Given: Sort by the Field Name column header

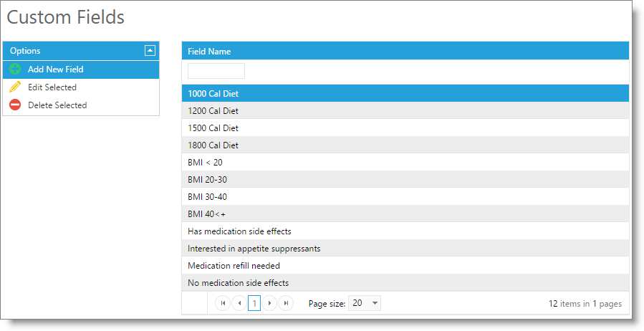Looking at the screenshot, I should click(209, 52).
